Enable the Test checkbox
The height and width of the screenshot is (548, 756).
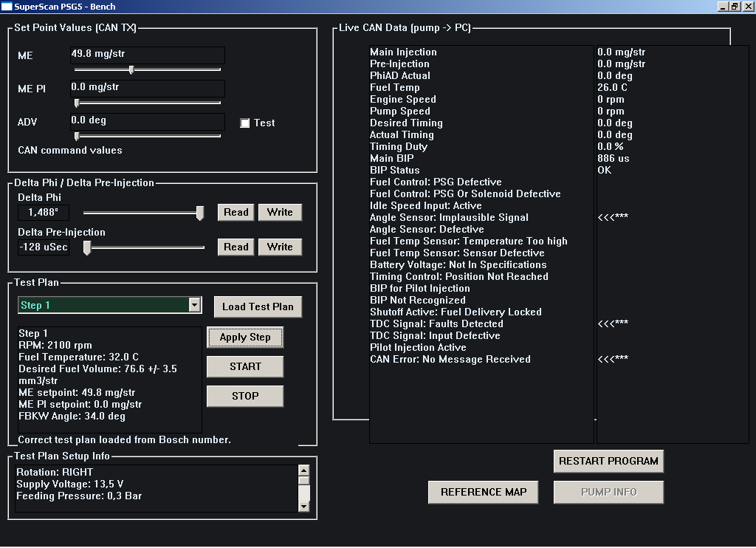[x=245, y=123]
